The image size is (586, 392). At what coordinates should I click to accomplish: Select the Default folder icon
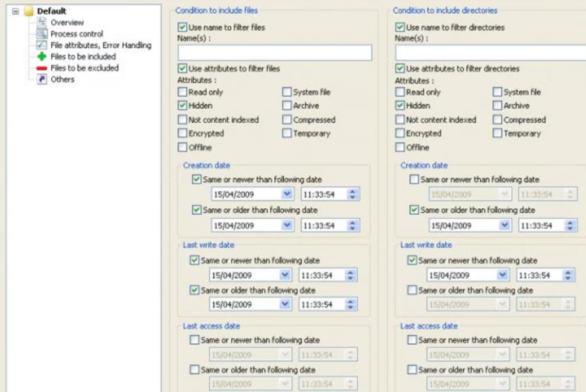pos(29,11)
